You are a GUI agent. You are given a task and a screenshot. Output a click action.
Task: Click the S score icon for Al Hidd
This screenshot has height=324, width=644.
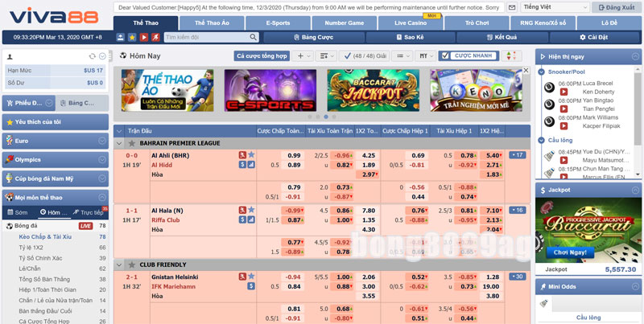[242, 165]
